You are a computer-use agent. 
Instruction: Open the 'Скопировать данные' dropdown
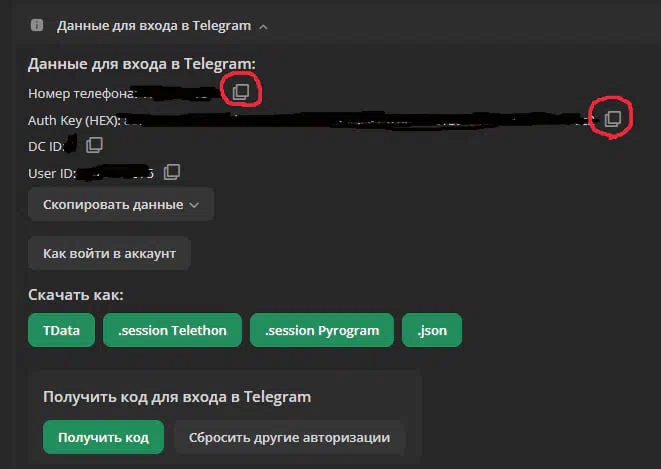pos(121,204)
